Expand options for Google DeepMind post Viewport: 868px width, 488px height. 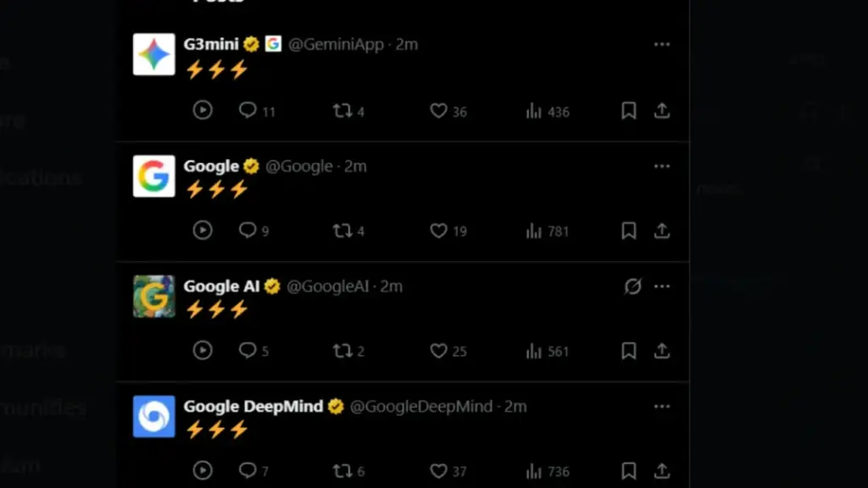click(x=662, y=407)
